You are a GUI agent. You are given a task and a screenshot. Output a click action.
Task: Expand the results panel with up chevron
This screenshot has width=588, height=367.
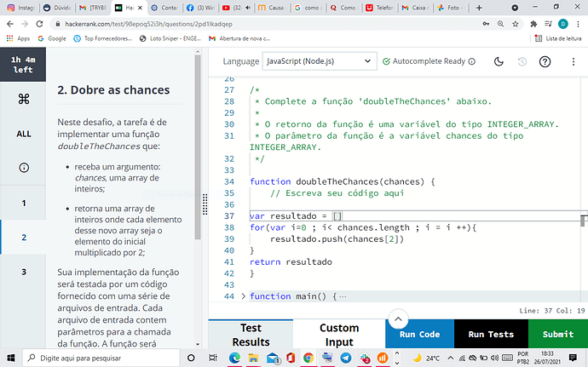point(398,319)
